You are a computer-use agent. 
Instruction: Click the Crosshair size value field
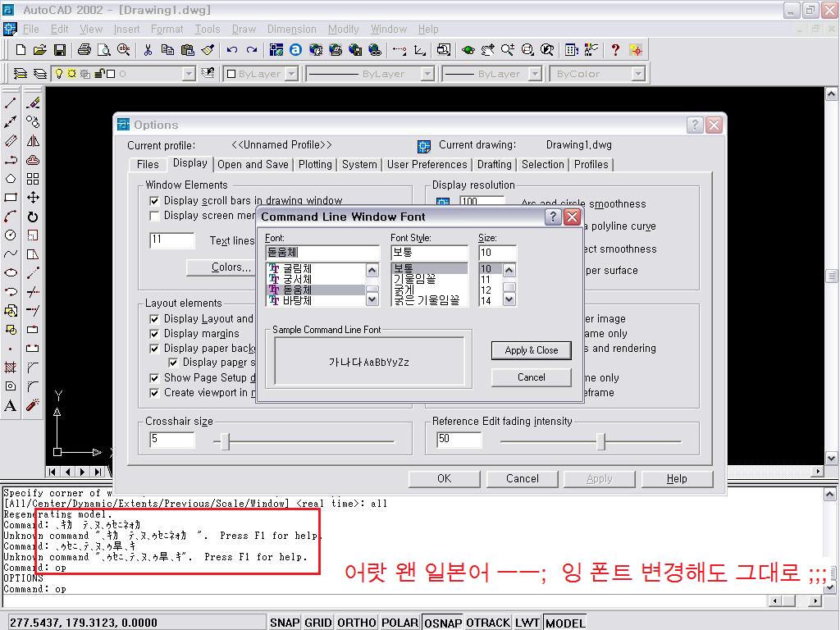172,440
